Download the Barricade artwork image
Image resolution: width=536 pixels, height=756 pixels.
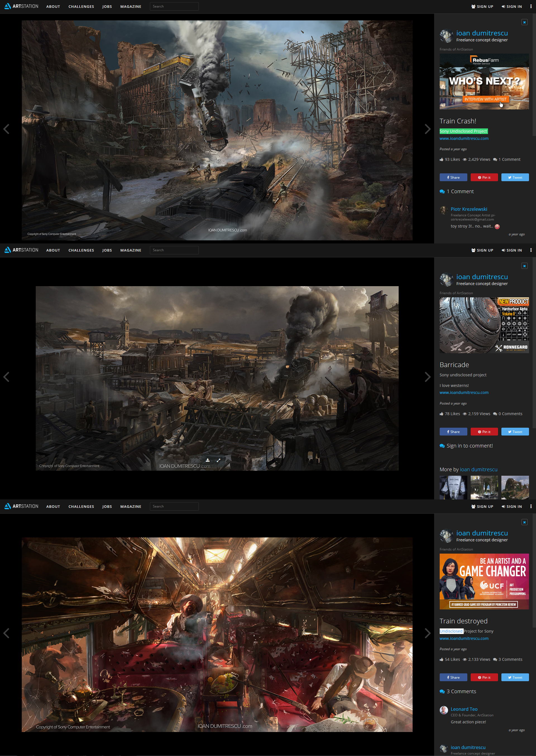(208, 460)
